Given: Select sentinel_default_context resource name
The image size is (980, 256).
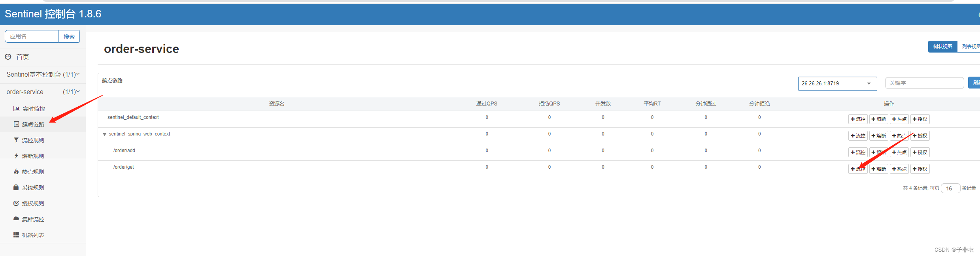Looking at the screenshot, I should pyautogui.click(x=133, y=117).
